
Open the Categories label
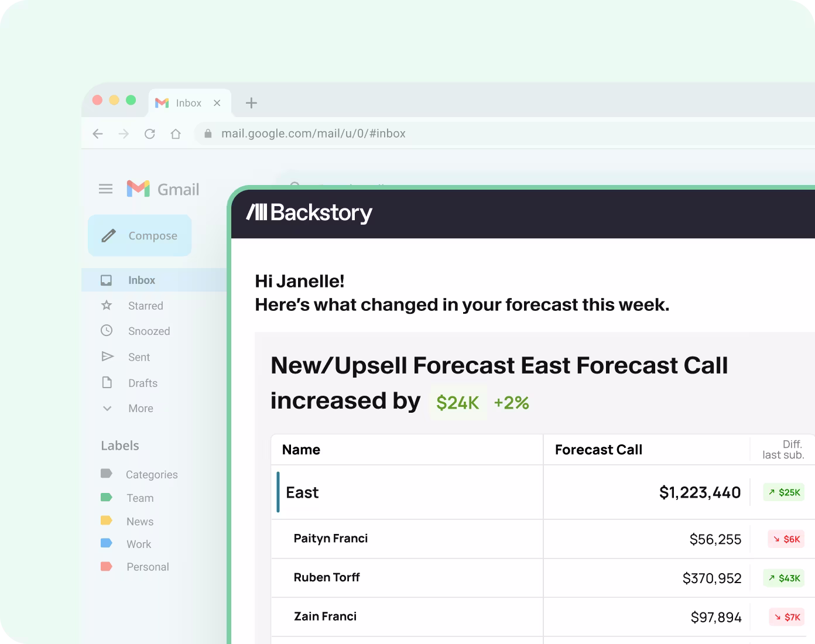tap(152, 475)
